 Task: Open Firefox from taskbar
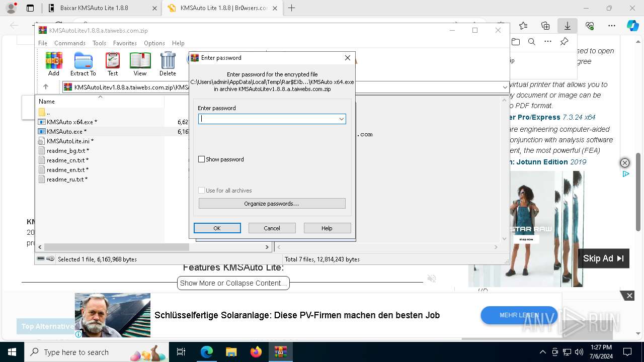click(256, 352)
